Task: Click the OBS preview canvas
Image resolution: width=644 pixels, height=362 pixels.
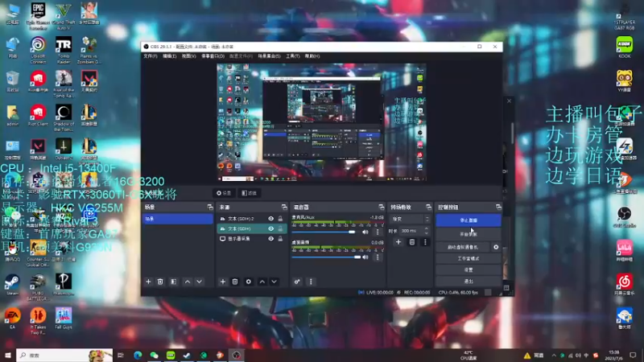Action: click(321, 122)
